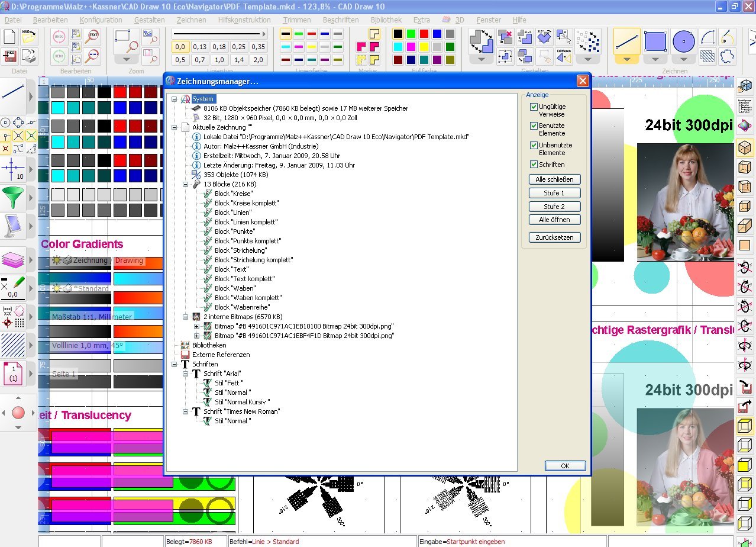Click the Alle schließen button
Viewport: 756px width, 547px height.
pos(554,179)
